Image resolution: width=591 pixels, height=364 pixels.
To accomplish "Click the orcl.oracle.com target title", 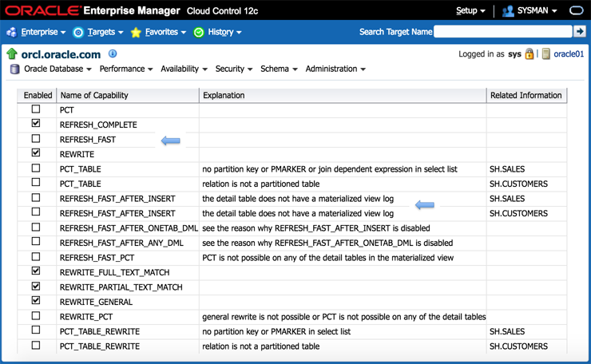I will [x=61, y=54].
